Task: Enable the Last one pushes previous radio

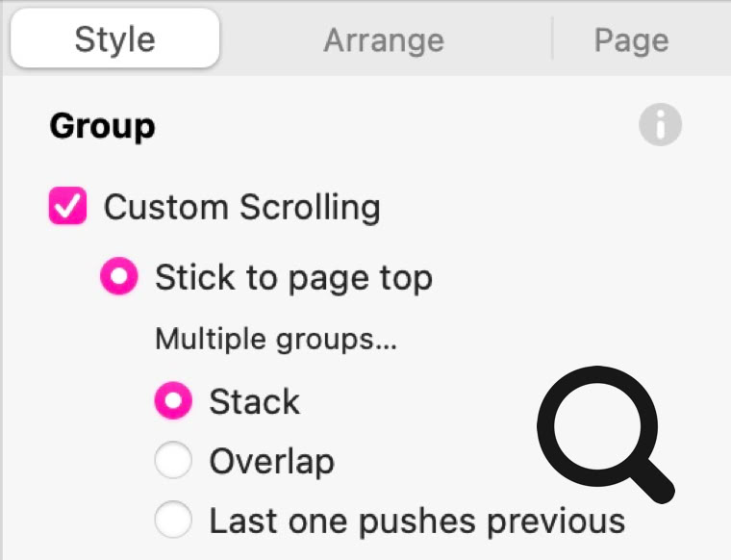Action: (173, 522)
